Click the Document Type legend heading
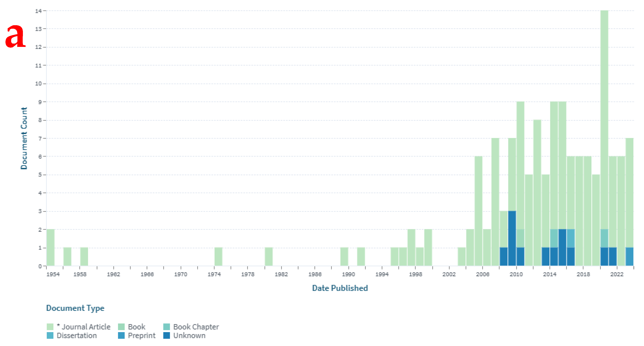This screenshot has height=346, width=644. [x=75, y=308]
